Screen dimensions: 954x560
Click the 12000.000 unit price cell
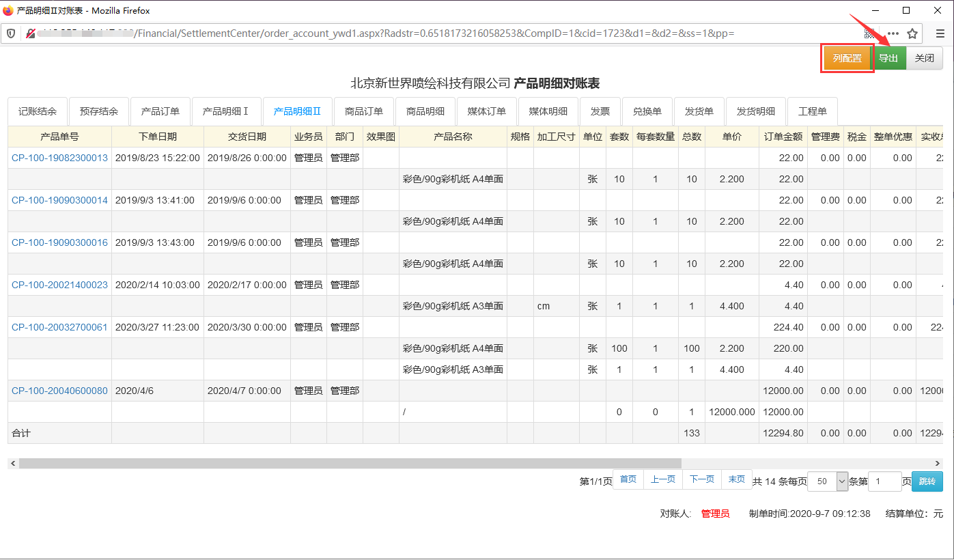point(732,412)
